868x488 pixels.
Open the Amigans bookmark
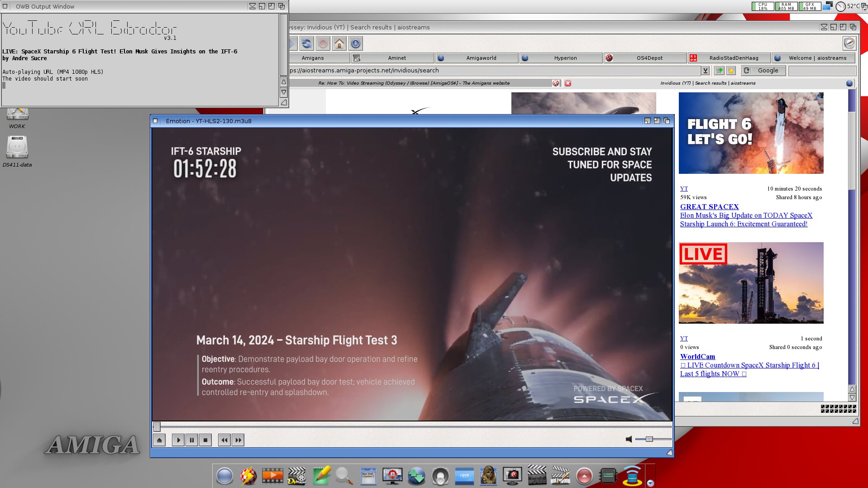[x=319, y=58]
